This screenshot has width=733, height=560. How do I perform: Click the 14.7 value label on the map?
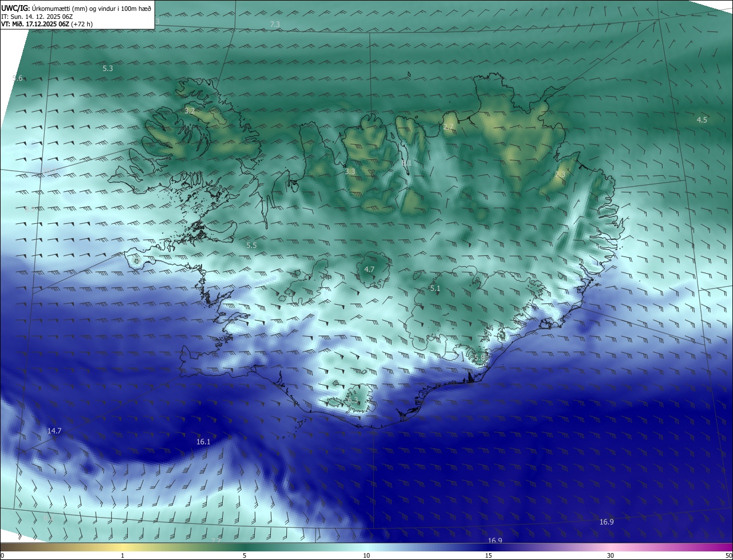tap(54, 431)
